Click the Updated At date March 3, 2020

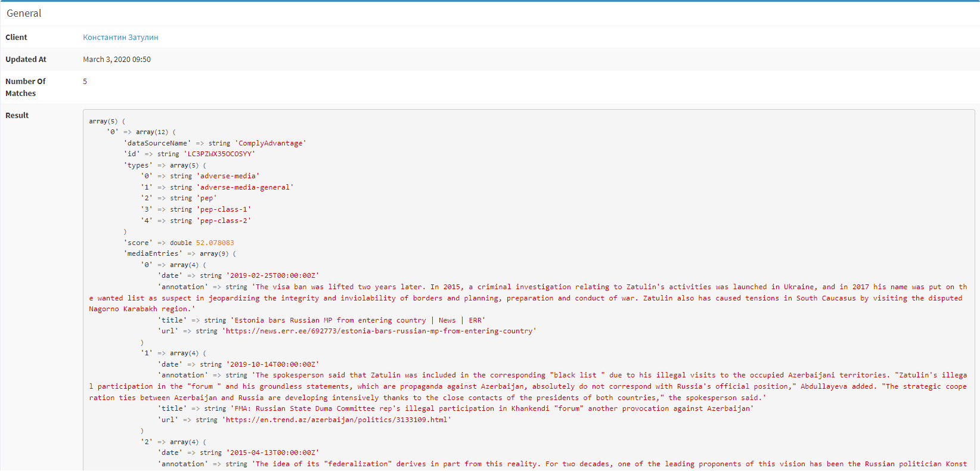[116, 60]
